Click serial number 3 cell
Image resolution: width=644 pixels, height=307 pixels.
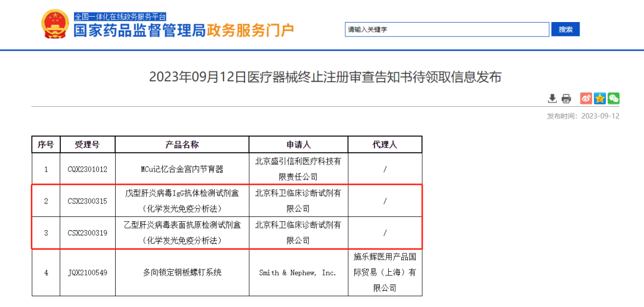click(x=46, y=233)
